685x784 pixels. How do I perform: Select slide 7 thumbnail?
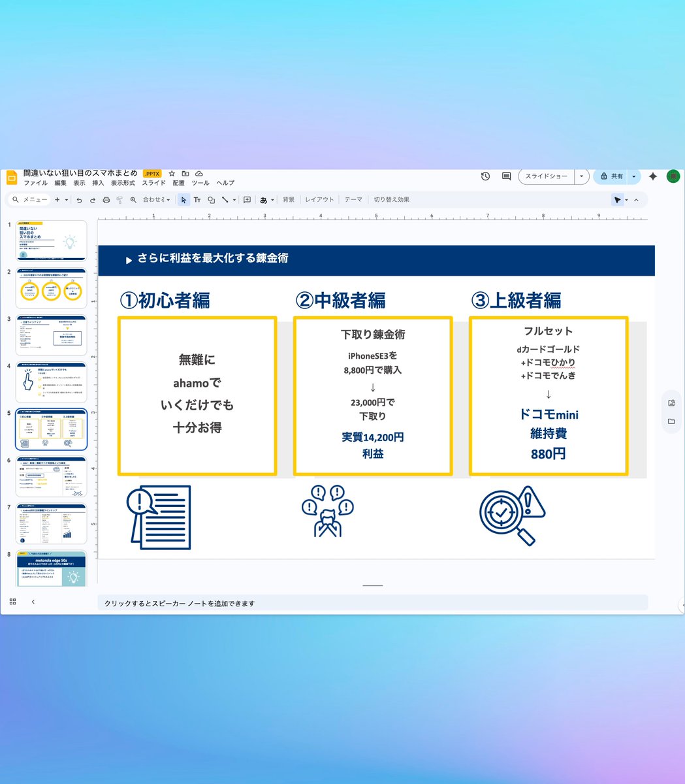(52, 523)
